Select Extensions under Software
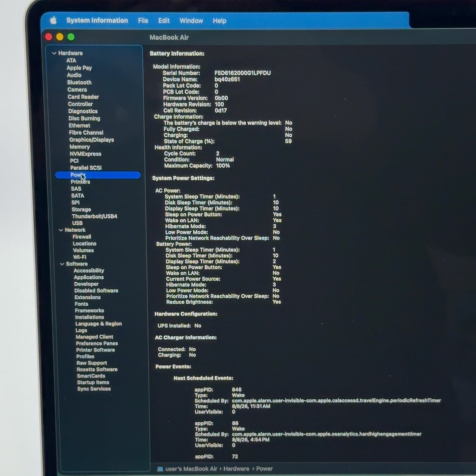Image resolution: width=476 pixels, height=476 pixels. (88, 297)
